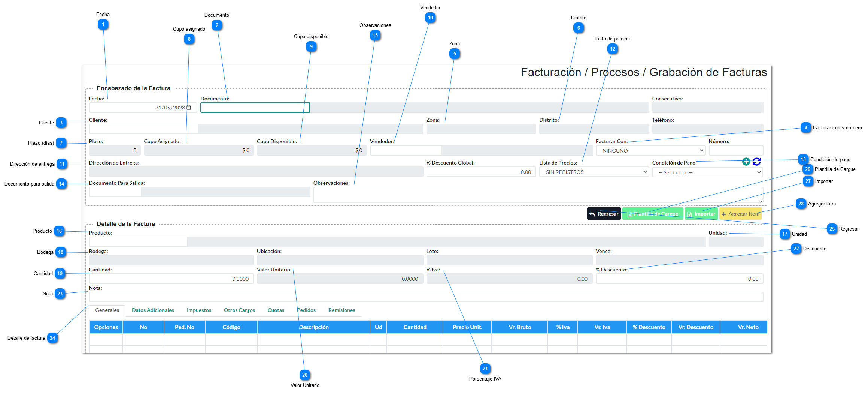Focus the Documento input field
This screenshot has height=394, width=868.
click(x=255, y=108)
